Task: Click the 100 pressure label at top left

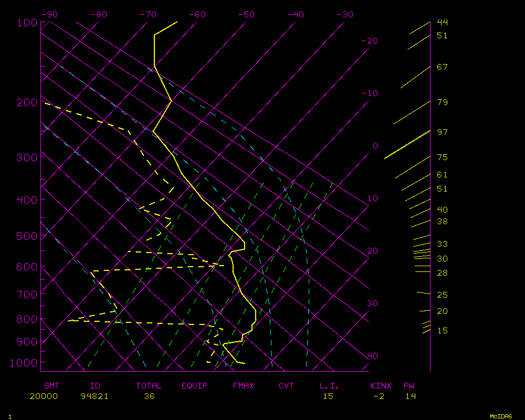Action: (x=27, y=22)
